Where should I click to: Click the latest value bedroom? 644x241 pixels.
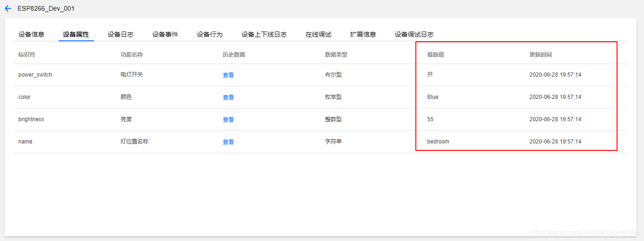click(438, 142)
